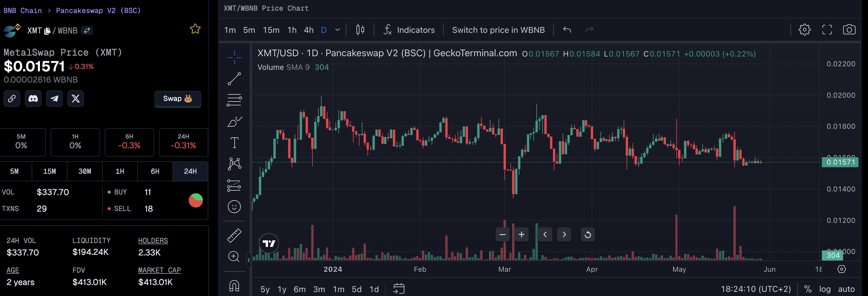Open timezone selector showing UTC+2
The width and height of the screenshot is (868, 296).
756,289
